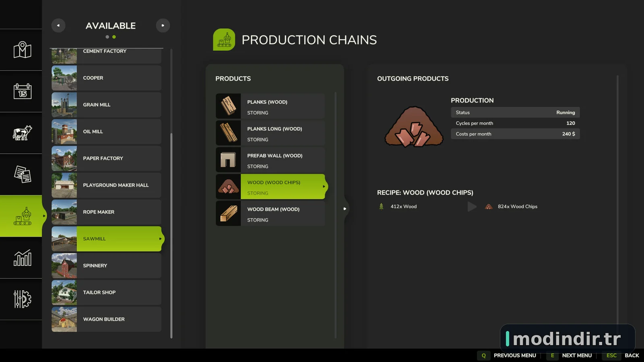Click the Q Previous Menu button
644x362 pixels.
(x=508, y=356)
